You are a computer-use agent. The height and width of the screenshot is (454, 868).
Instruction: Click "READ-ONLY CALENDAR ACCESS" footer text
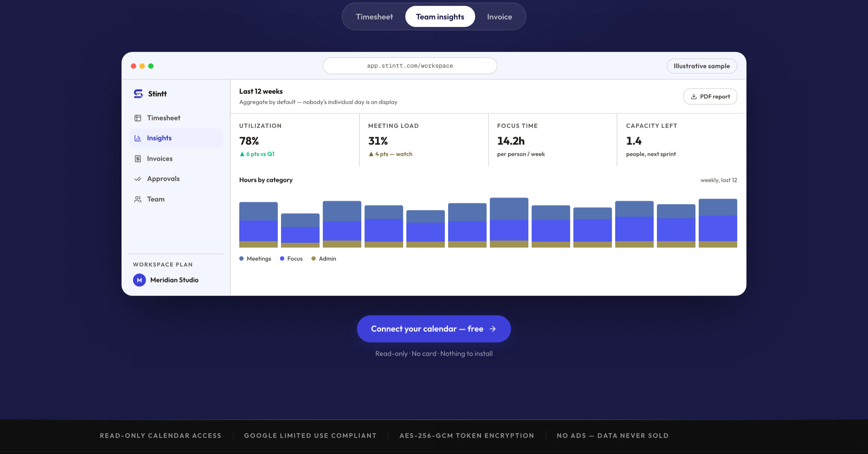161,436
